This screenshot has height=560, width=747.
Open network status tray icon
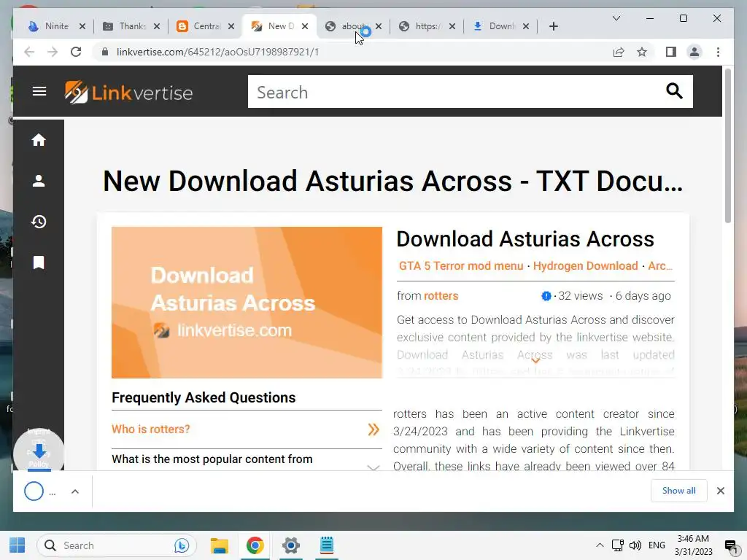(x=617, y=545)
